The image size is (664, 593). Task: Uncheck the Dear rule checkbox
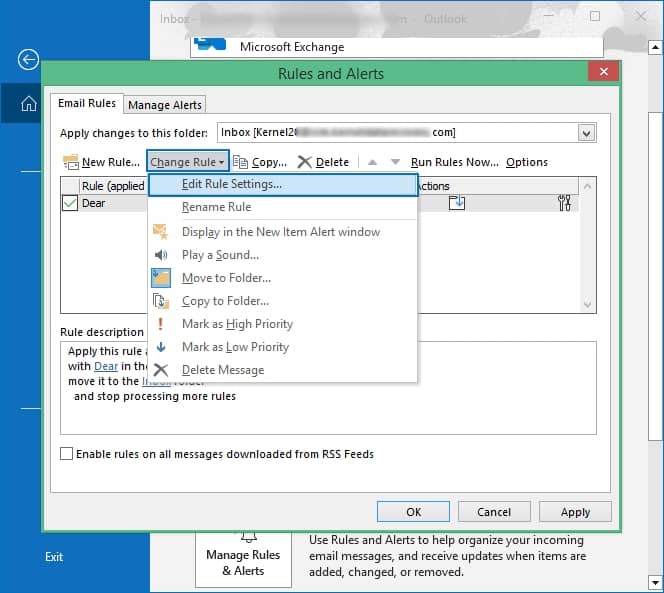tap(70, 203)
